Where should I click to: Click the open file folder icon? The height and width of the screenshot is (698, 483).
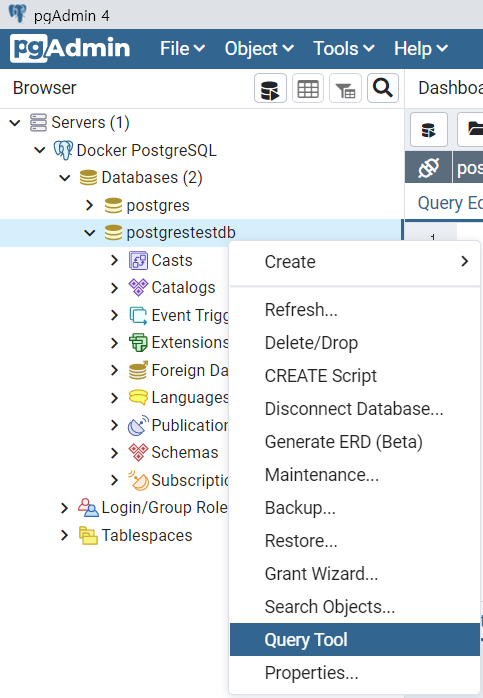(x=473, y=130)
